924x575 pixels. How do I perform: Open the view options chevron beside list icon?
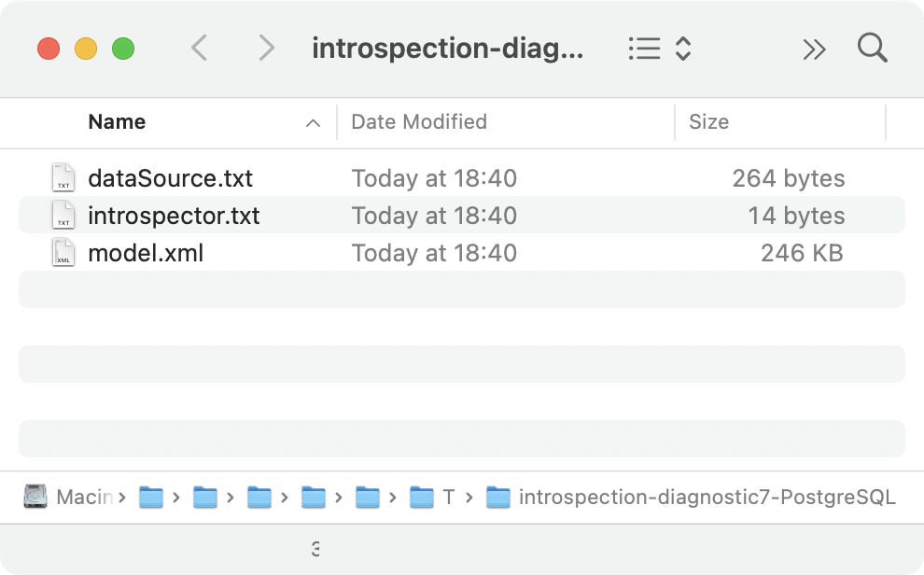click(x=682, y=49)
